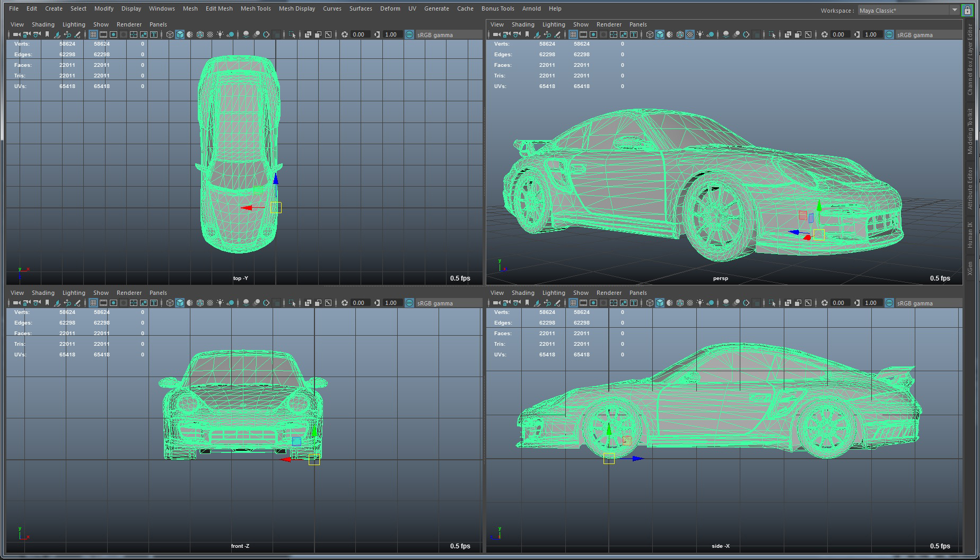Click Image Plane icon in persp panel
The width and height of the screenshot is (980, 560).
[x=537, y=34]
